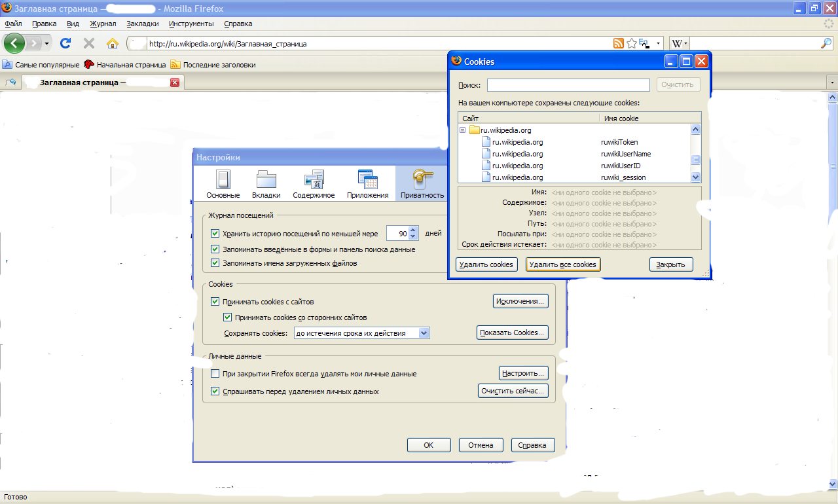Click Удалить cookies button

click(x=486, y=264)
